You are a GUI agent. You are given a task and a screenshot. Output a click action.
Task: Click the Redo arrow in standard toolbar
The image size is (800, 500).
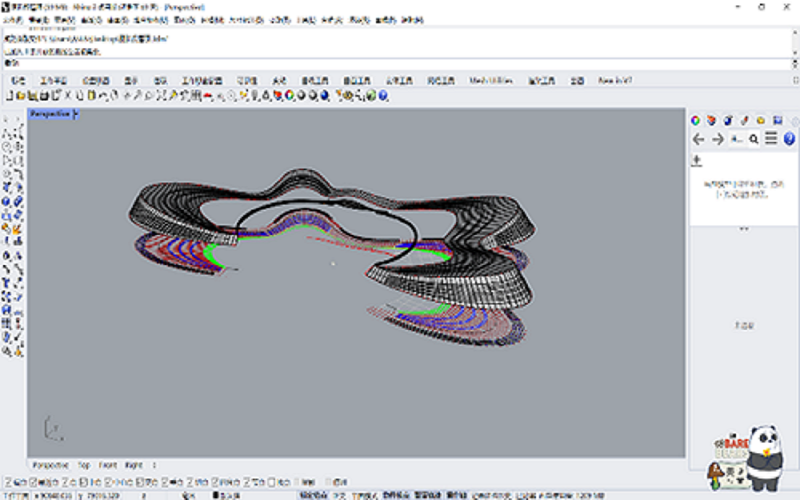115,95
